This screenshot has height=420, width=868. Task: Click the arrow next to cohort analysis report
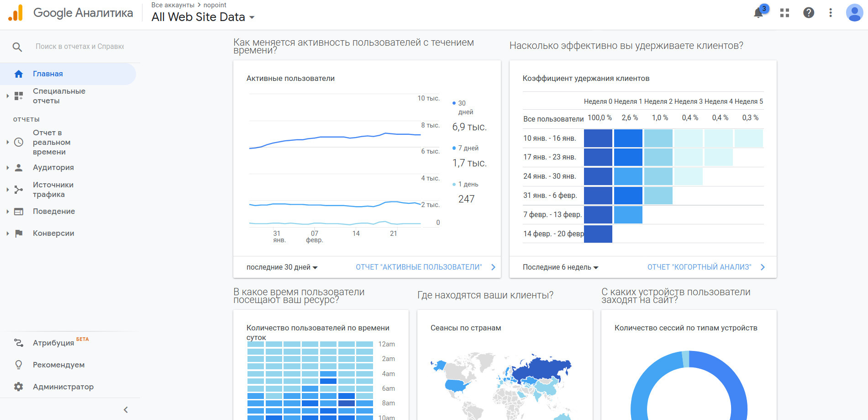tap(763, 267)
